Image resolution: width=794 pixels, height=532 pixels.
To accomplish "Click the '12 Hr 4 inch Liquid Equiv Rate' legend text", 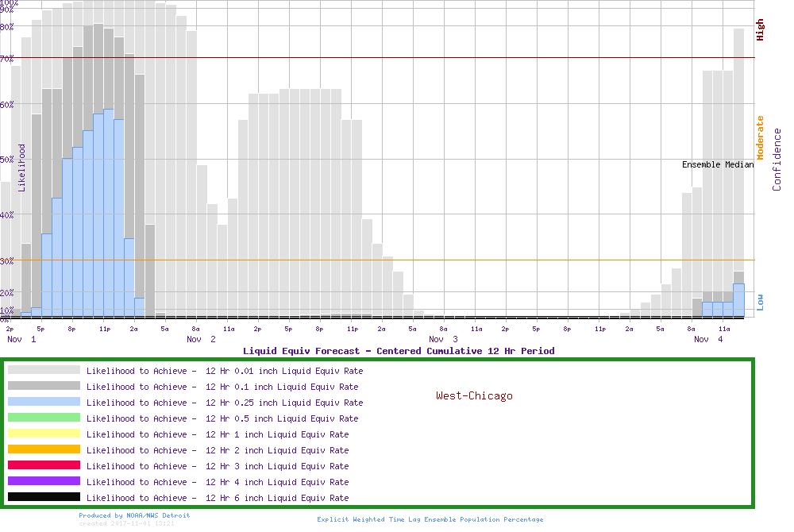I will tap(277, 482).
